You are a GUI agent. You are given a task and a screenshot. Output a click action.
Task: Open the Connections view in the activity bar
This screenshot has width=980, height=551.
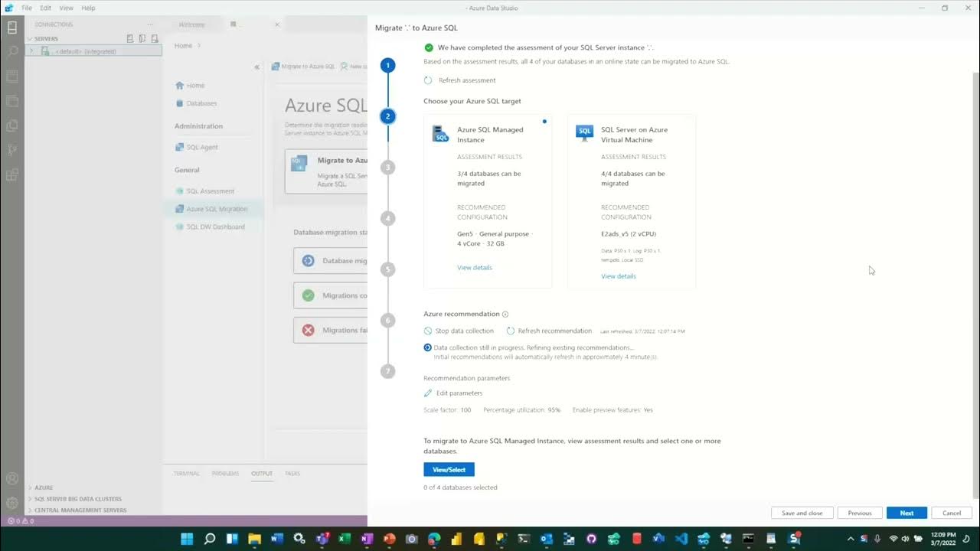coord(11,28)
